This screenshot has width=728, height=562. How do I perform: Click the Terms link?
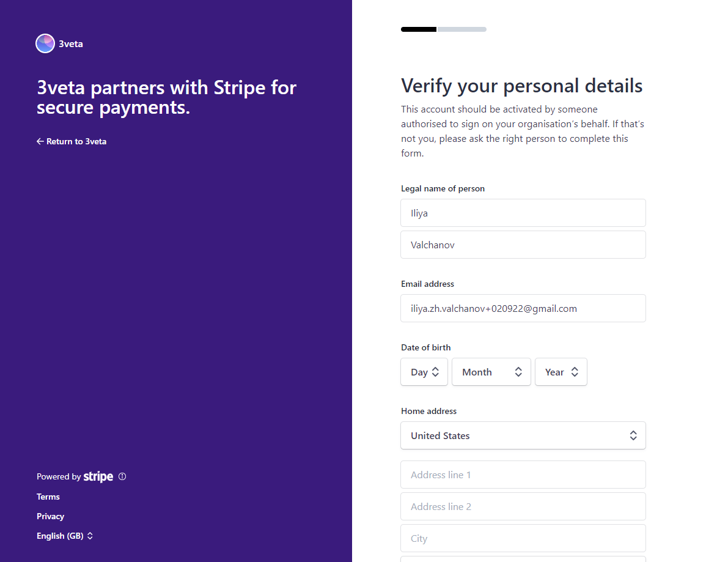(48, 497)
